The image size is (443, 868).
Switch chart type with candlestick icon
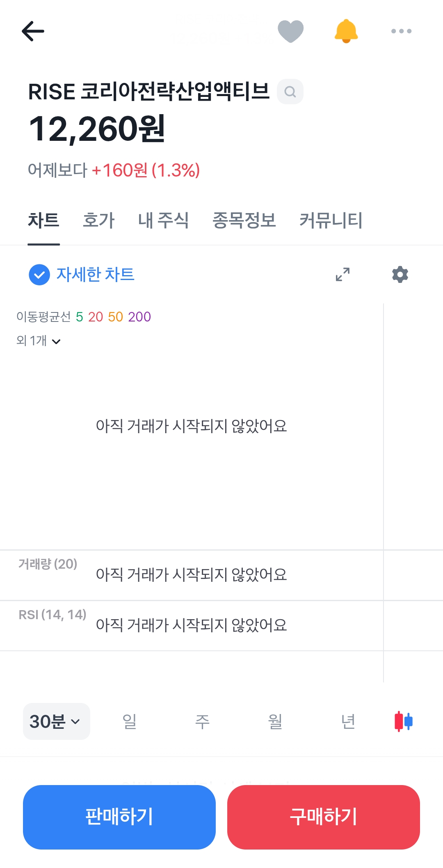coord(404,721)
